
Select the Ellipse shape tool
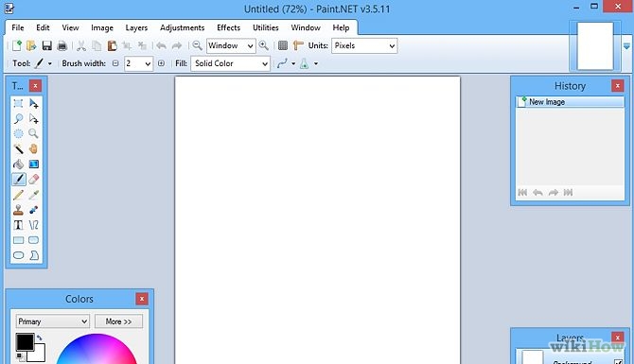coord(18,255)
